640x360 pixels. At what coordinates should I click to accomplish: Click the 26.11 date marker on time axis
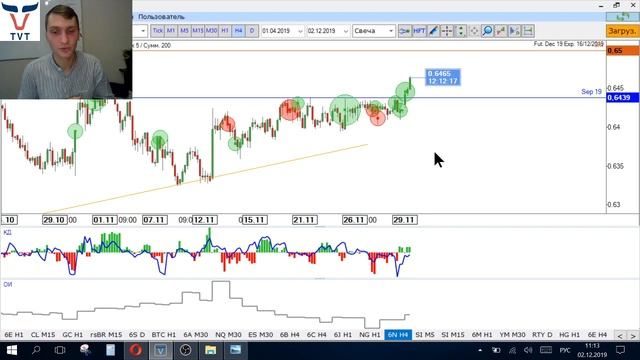click(x=355, y=220)
